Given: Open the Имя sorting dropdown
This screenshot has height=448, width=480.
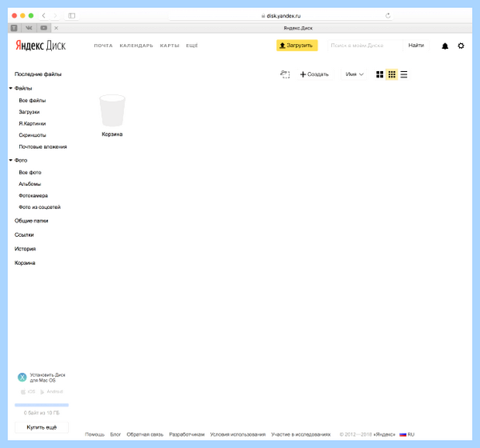Looking at the screenshot, I should 354,74.
